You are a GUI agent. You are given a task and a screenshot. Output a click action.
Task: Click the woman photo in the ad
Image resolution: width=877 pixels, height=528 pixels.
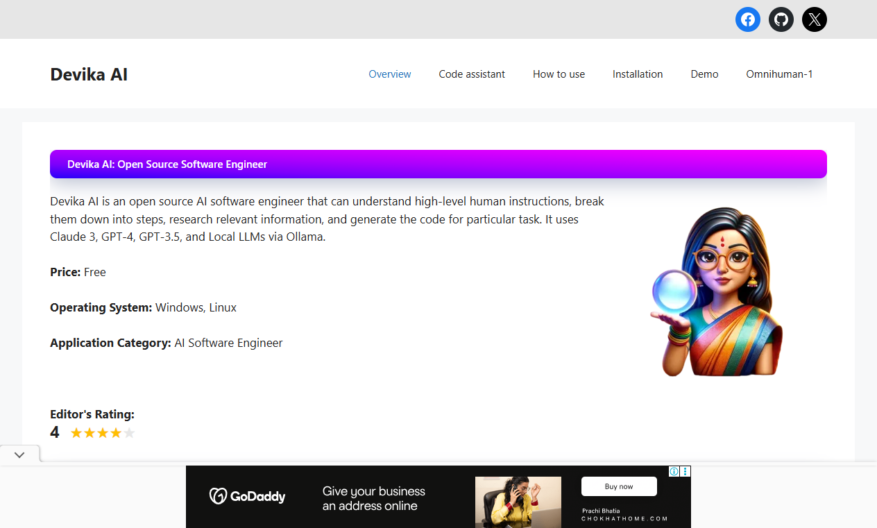point(518,502)
